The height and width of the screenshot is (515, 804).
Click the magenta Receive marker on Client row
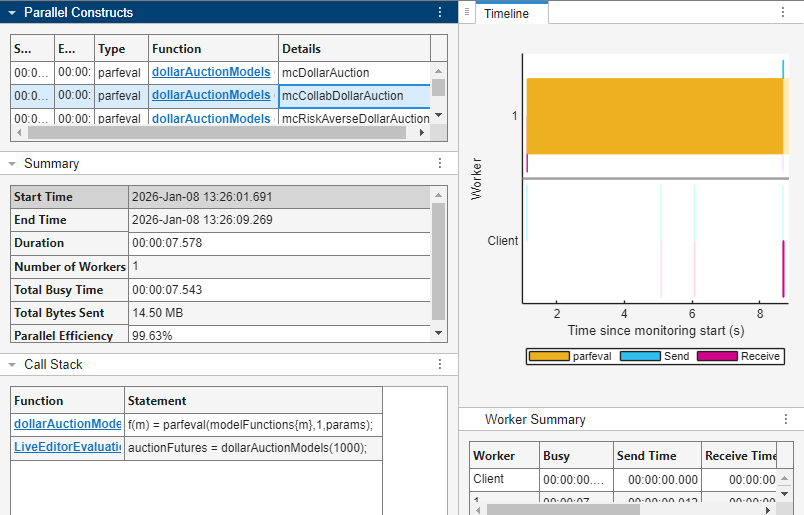[783, 269]
